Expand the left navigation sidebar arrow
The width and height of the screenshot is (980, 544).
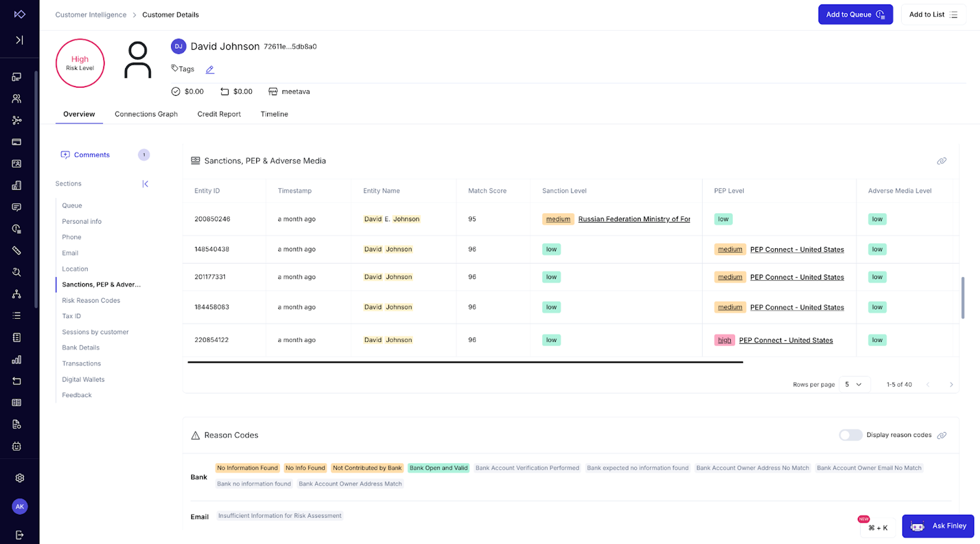point(19,40)
